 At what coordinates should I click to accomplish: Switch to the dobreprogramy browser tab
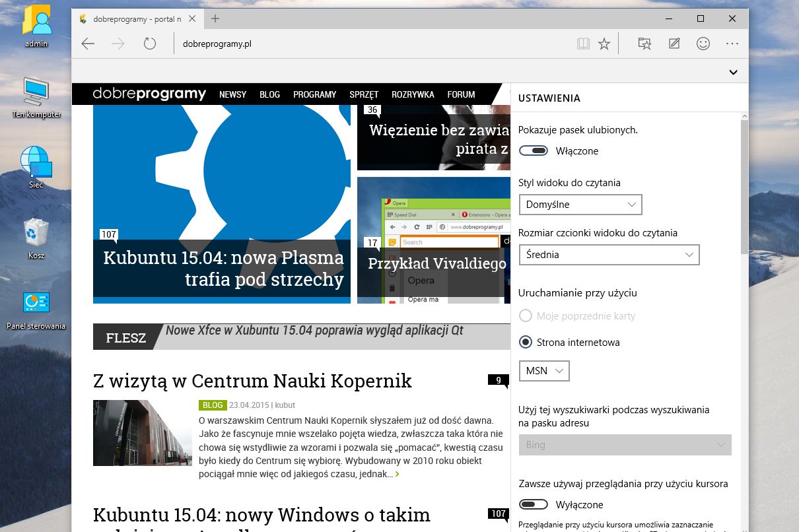[x=137, y=18]
